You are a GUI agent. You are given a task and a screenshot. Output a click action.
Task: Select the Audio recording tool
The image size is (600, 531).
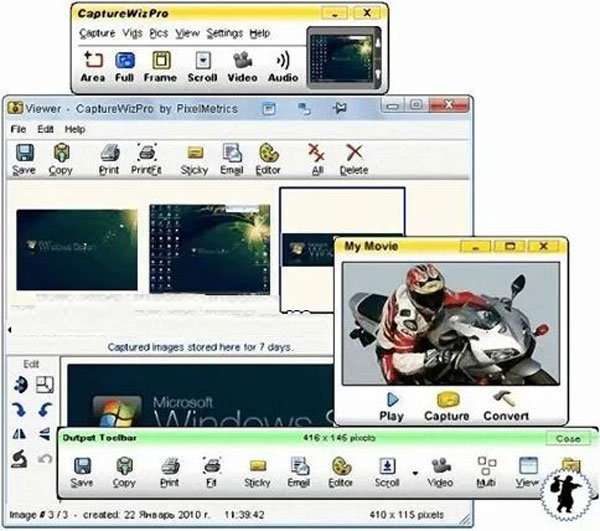pos(283,67)
